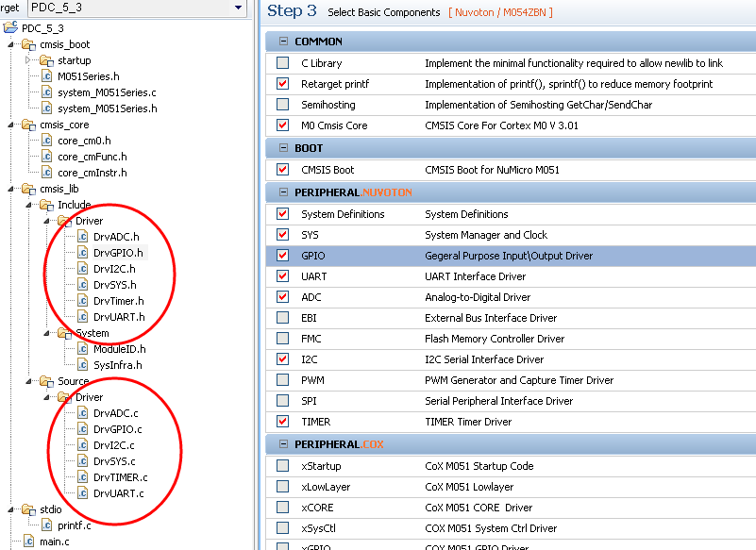Select the xSysCtl component name
This screenshot has width=756, height=550.
[318, 528]
